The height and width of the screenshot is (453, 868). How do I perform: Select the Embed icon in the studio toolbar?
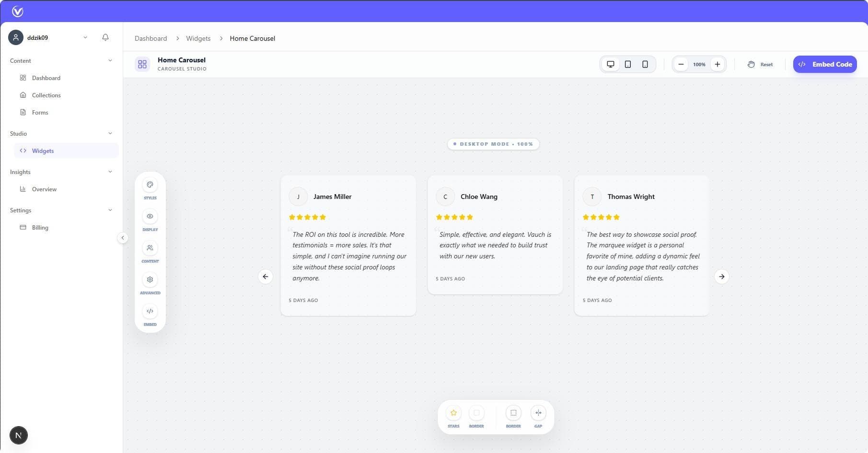pos(150,311)
